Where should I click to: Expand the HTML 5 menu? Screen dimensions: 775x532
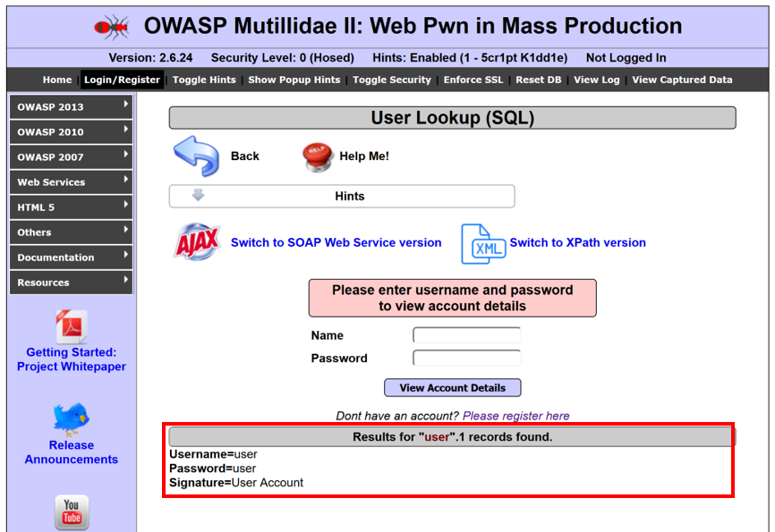[x=72, y=207]
